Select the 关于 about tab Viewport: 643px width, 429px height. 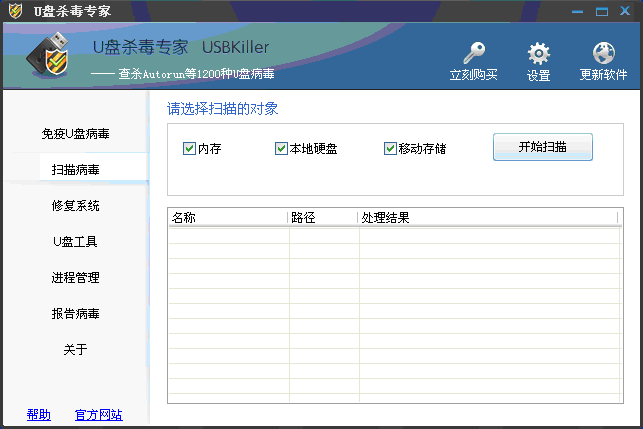tap(76, 349)
